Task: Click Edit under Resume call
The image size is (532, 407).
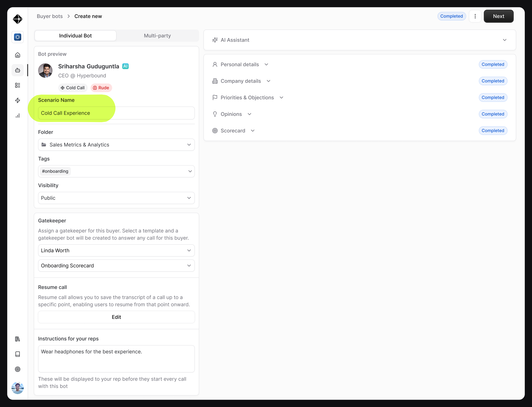Action: coord(116,317)
